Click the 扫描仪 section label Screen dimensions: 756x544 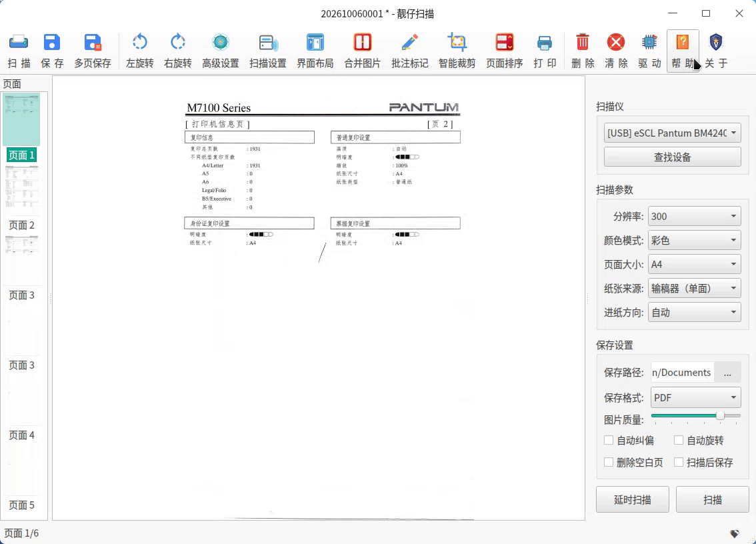point(610,107)
